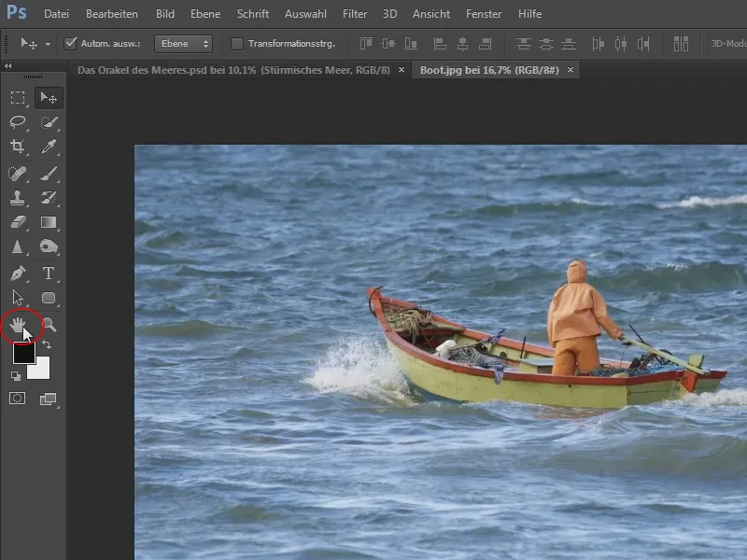Select the Zoom magnifier tool

click(49, 325)
